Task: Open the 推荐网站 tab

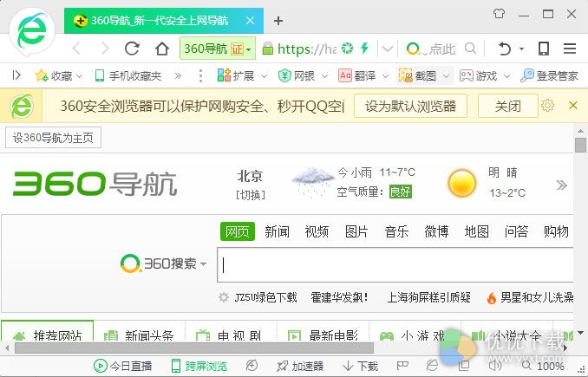Action: 47,331
